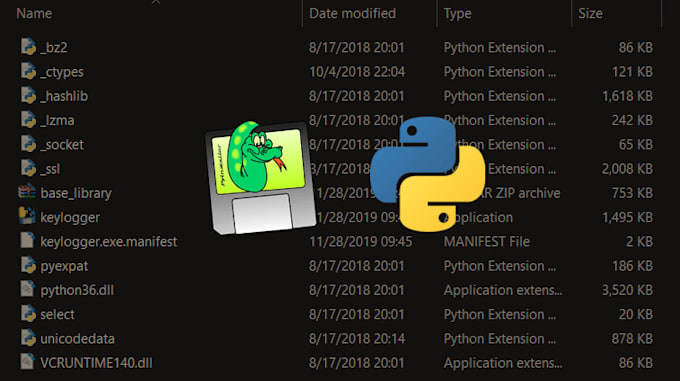Sort by the Type column header
Image resolution: width=680 pixels, height=381 pixels.
coord(457,14)
